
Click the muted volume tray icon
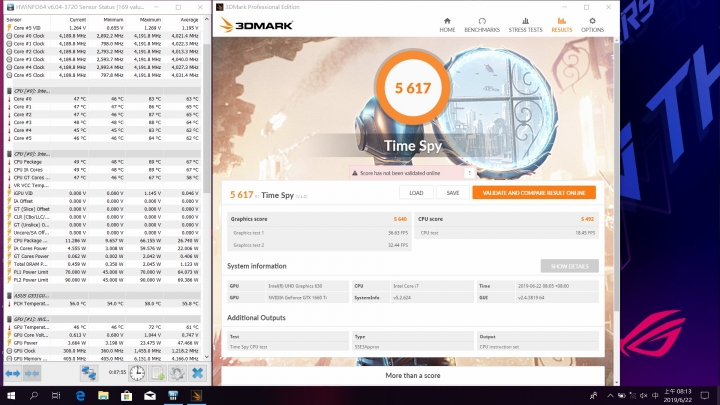(x=644, y=395)
